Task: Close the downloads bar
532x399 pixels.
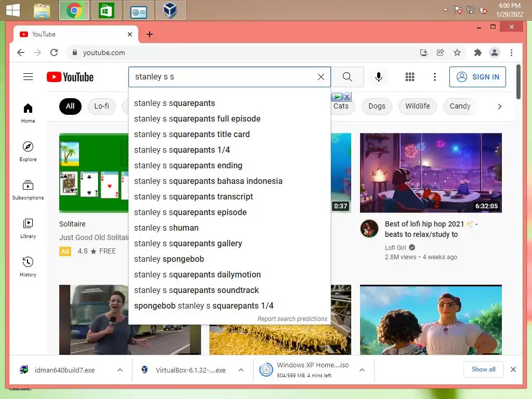Action: click(x=513, y=369)
